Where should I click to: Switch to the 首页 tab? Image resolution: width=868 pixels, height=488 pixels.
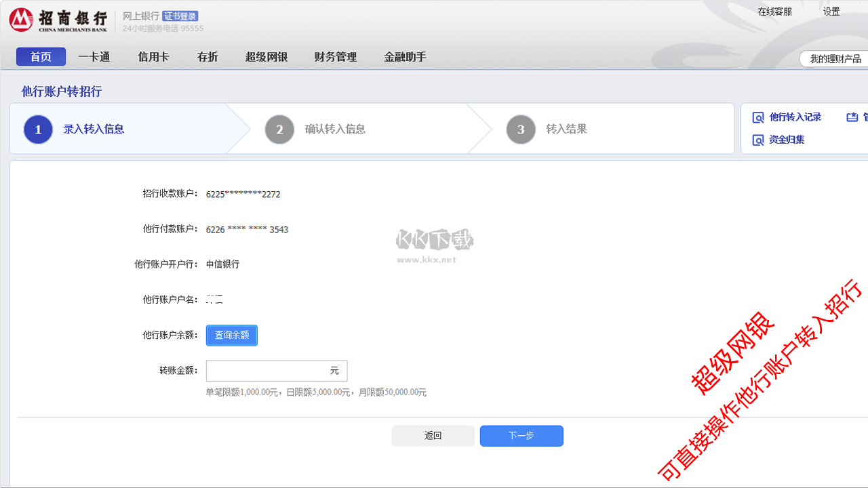point(41,57)
